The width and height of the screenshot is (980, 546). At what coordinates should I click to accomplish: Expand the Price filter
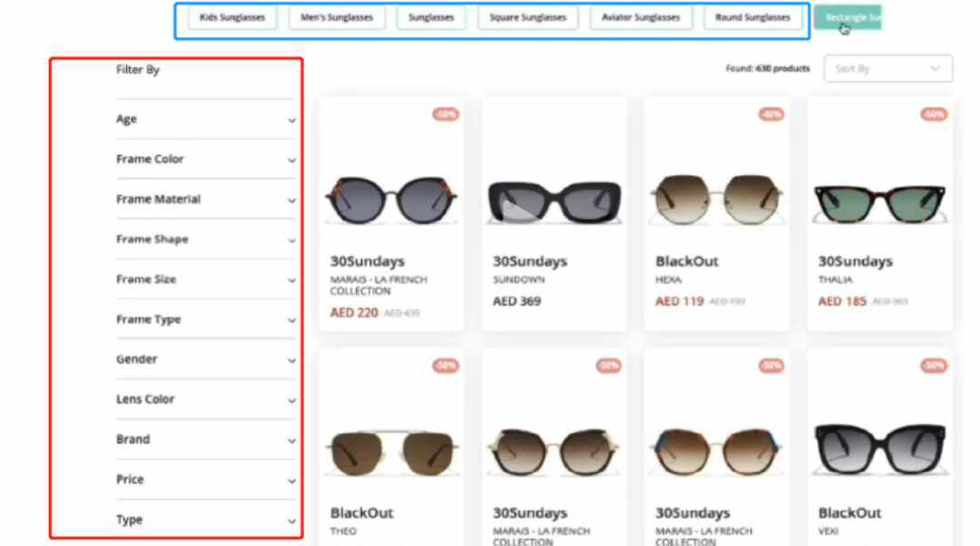(206, 479)
